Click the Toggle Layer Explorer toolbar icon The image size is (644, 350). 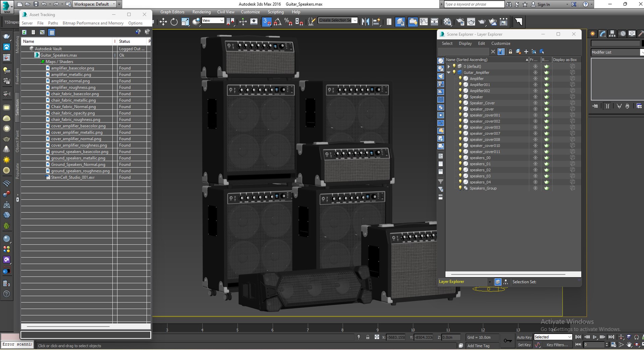point(400,22)
